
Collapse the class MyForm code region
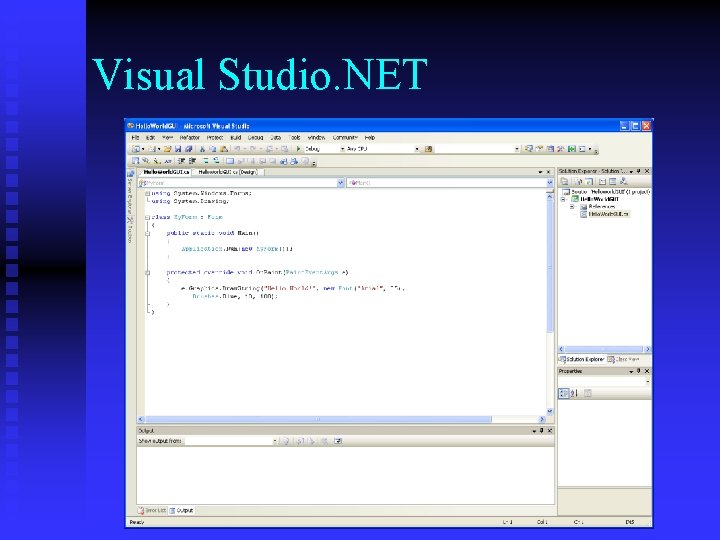click(x=147, y=217)
